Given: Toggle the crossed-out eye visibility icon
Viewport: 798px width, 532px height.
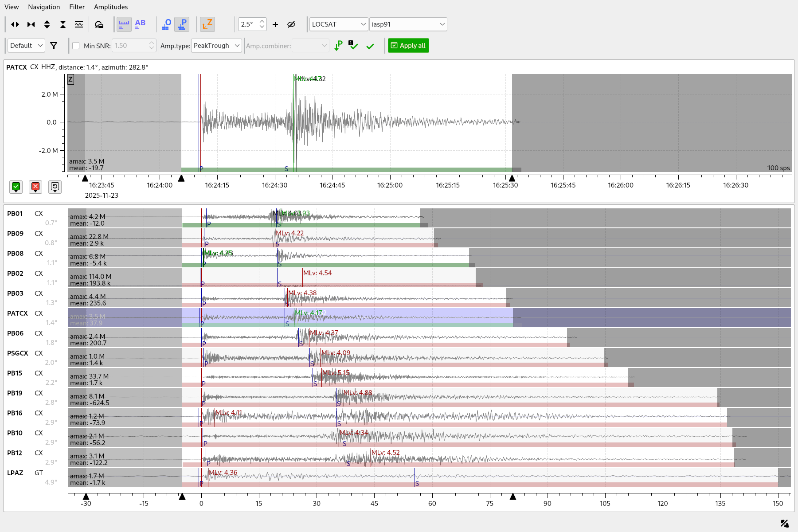Looking at the screenshot, I should 291,24.
